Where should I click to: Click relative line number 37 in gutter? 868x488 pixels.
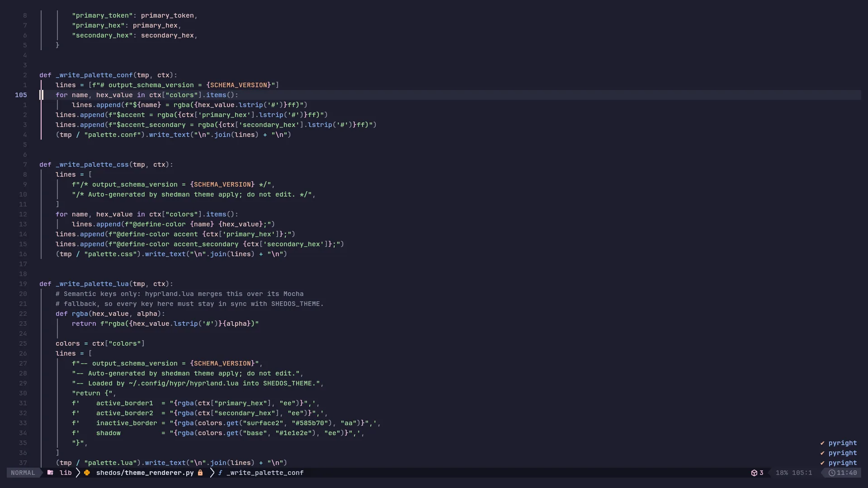[x=23, y=463]
